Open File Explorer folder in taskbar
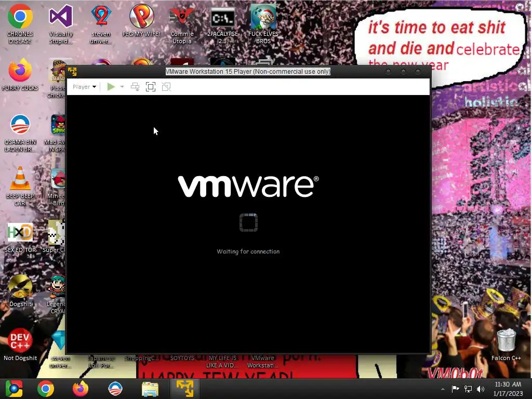 click(x=150, y=389)
